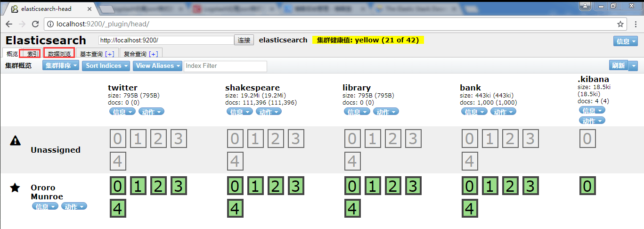
Task: Click the master node star icon
Action: point(15,188)
